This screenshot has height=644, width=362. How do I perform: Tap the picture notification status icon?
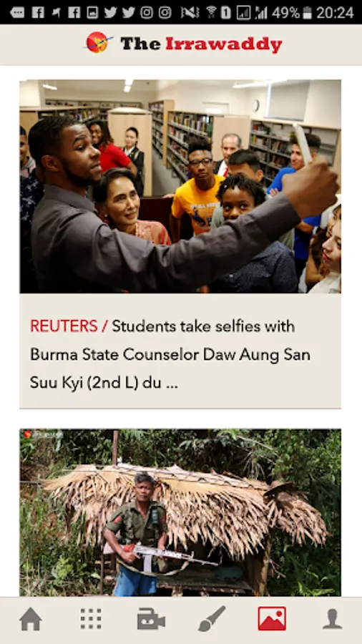92,12
